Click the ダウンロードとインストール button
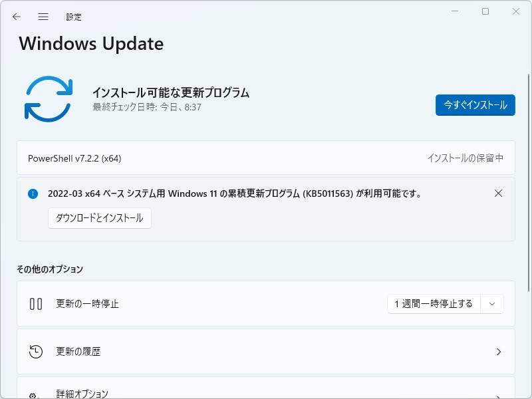The image size is (532, 399). (100, 218)
